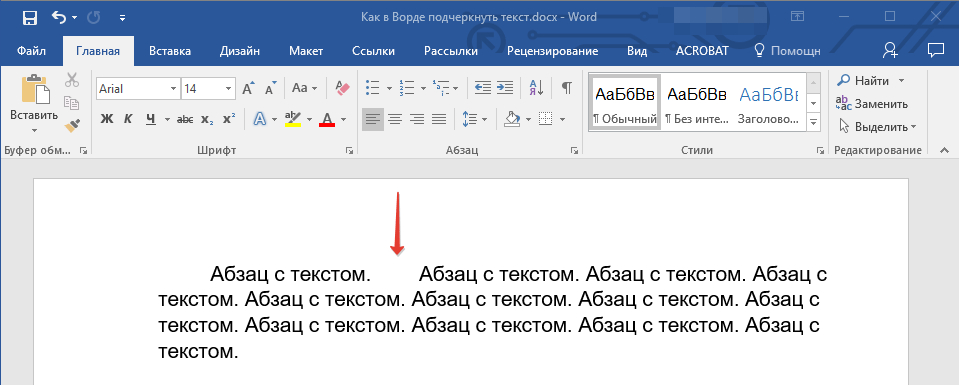This screenshot has width=959, height=385.
Task: Toggle bold Ж formatting
Action: pos(107,119)
